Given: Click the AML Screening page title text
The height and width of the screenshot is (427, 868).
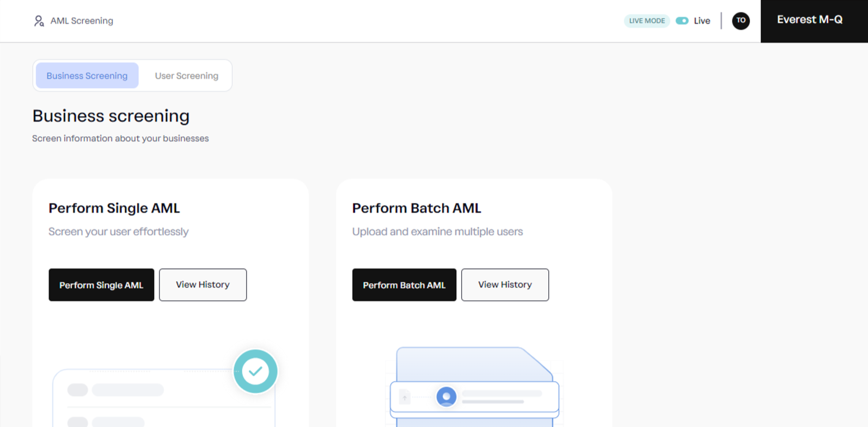Looking at the screenshot, I should tap(82, 21).
